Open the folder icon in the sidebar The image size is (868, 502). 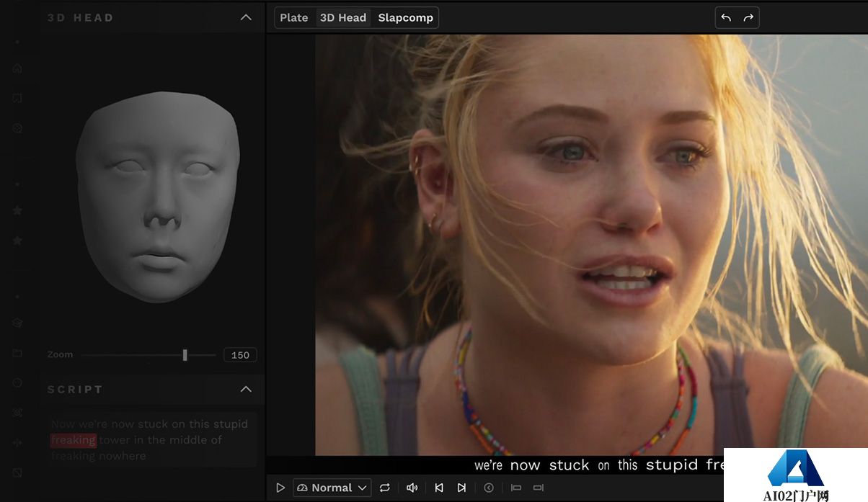click(x=17, y=353)
